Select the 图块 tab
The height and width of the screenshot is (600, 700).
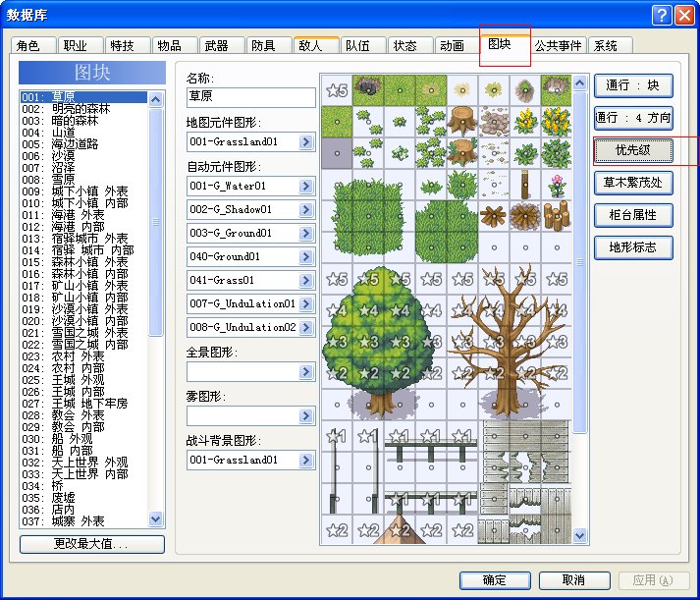(505, 44)
